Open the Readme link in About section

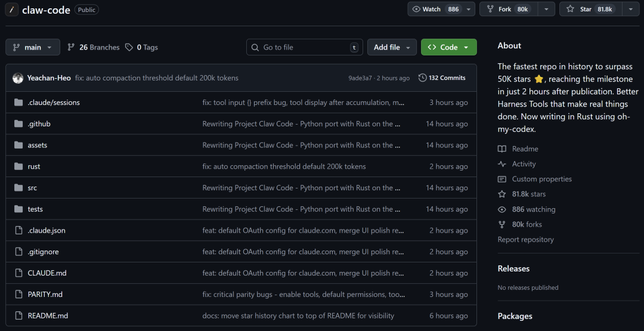(525, 149)
